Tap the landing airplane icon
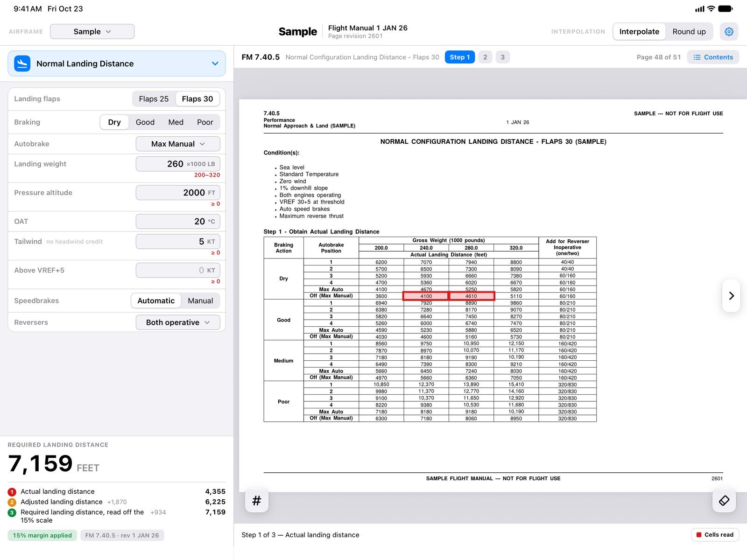The height and width of the screenshot is (560, 747). [22, 63]
